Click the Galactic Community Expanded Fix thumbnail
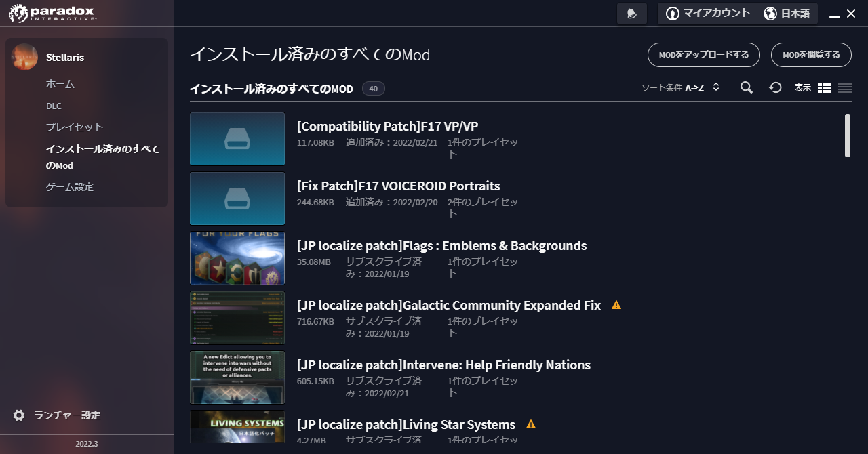Viewport: 868px width, 454px height. tap(237, 318)
